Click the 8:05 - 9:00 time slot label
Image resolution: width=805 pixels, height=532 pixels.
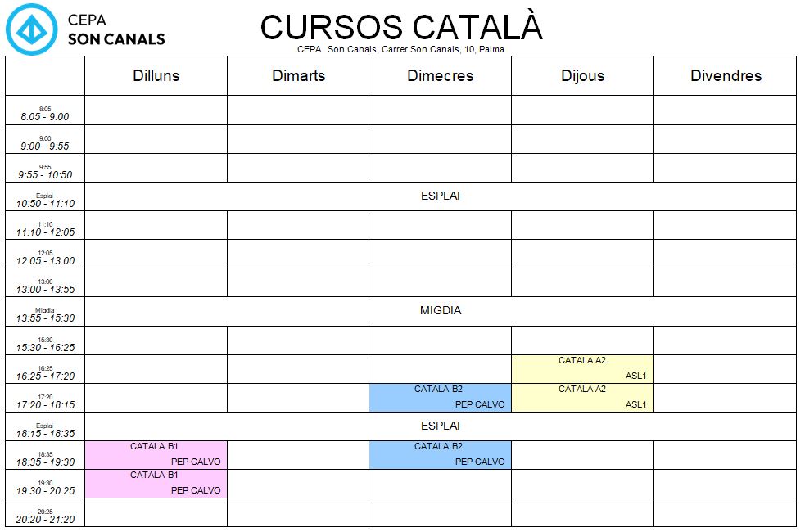tap(45, 116)
